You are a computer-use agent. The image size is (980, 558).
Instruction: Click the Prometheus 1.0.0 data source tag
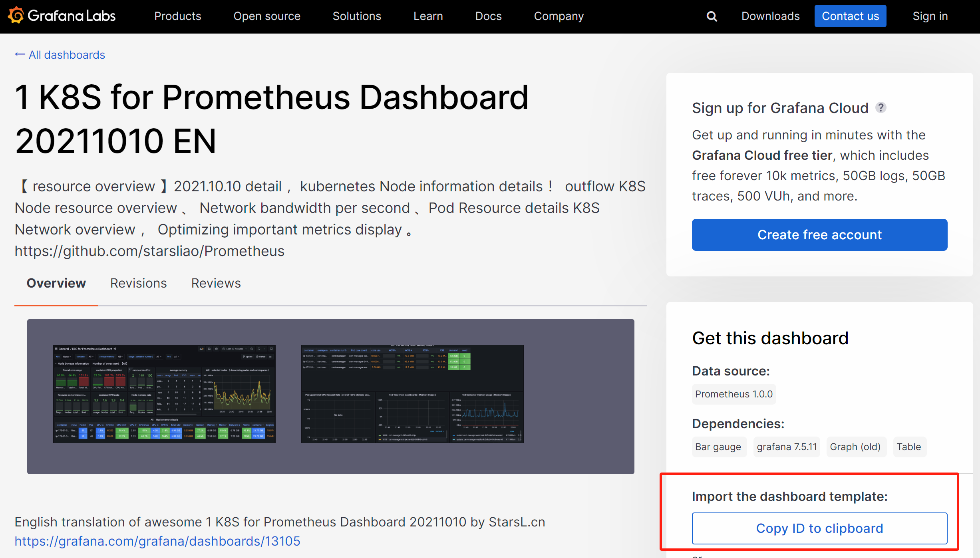[x=734, y=394]
